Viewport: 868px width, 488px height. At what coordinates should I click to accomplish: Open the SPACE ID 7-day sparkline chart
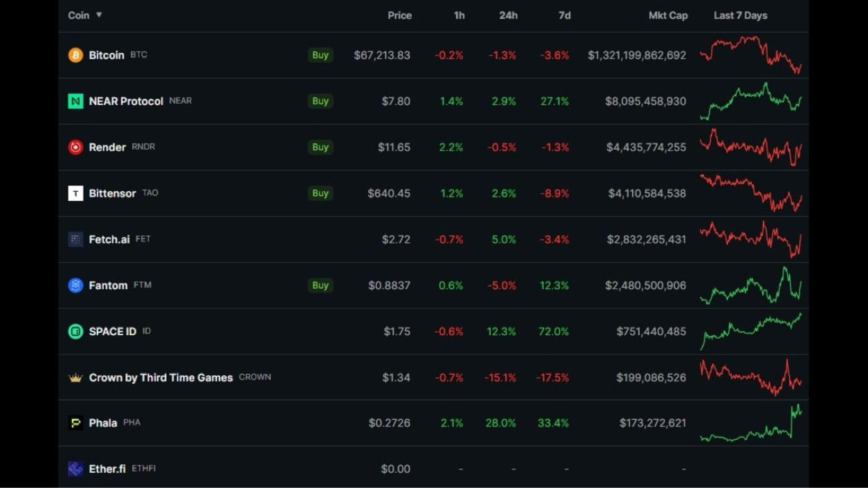(x=750, y=331)
